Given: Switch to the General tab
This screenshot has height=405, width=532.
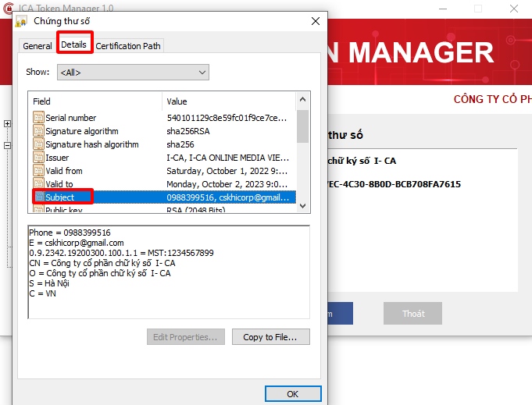Looking at the screenshot, I should (x=37, y=46).
